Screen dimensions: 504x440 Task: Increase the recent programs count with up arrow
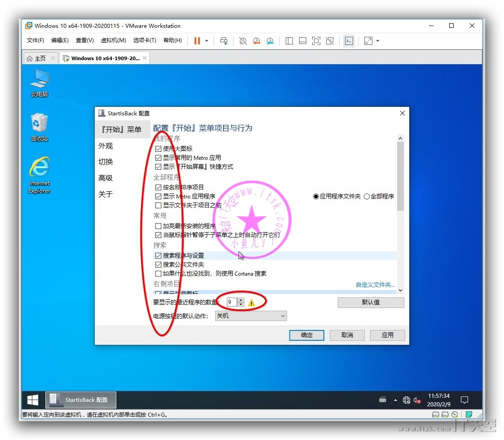coord(241,300)
